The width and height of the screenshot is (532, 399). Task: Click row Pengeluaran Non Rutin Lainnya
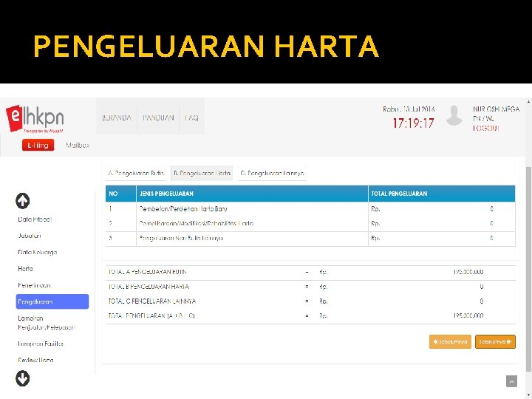[x=310, y=239]
